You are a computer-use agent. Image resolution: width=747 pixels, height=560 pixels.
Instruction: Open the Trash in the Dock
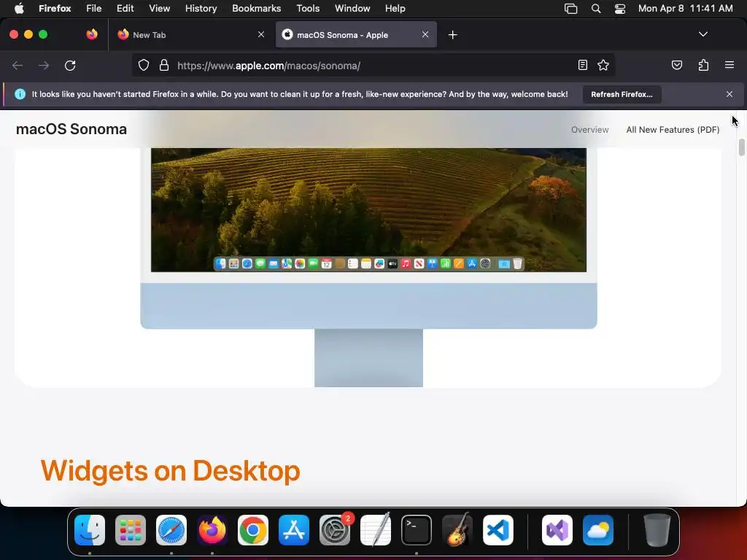click(x=657, y=530)
